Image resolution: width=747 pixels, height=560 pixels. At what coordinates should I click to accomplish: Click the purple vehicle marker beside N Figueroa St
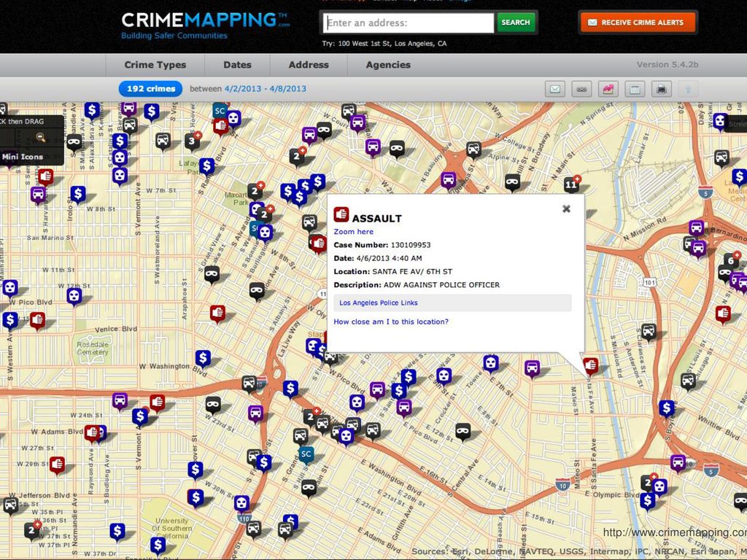[448, 180]
